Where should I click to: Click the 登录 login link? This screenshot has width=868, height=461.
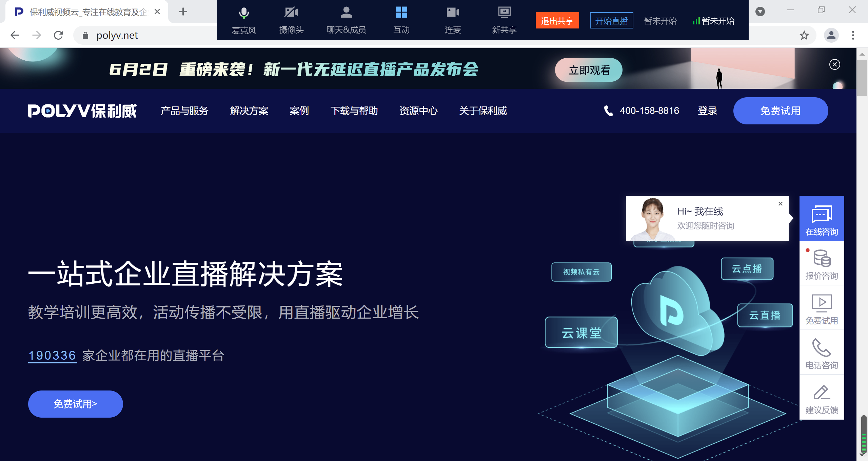coord(708,111)
